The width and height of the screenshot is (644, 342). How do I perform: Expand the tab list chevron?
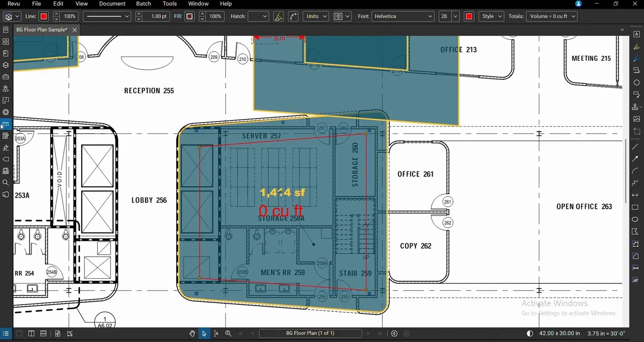pos(622,30)
